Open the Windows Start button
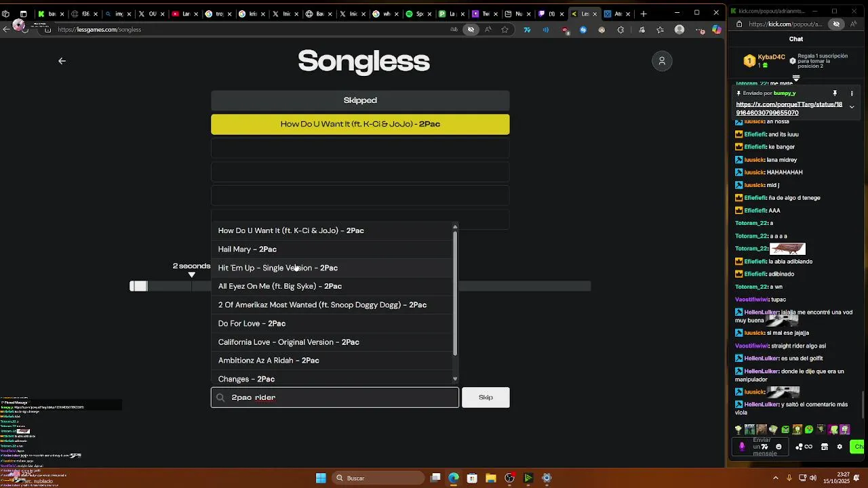868x488 pixels. tap(321, 479)
